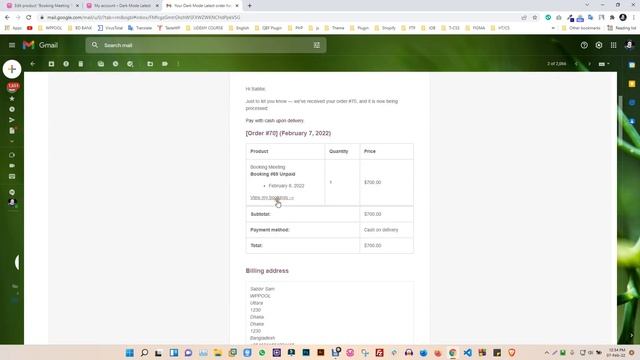640x360 pixels.
Task: Click '[Order #70] (February 7, 2022)' heading
Action: coord(288,133)
